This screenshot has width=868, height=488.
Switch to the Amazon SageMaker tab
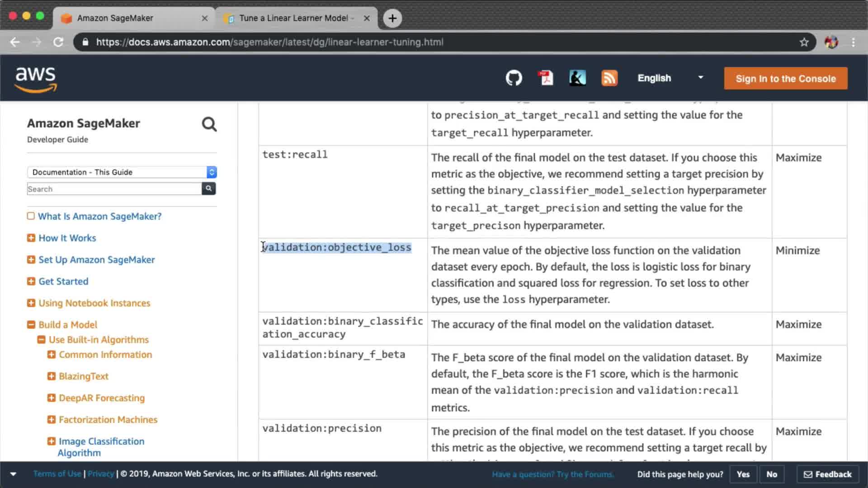click(115, 18)
